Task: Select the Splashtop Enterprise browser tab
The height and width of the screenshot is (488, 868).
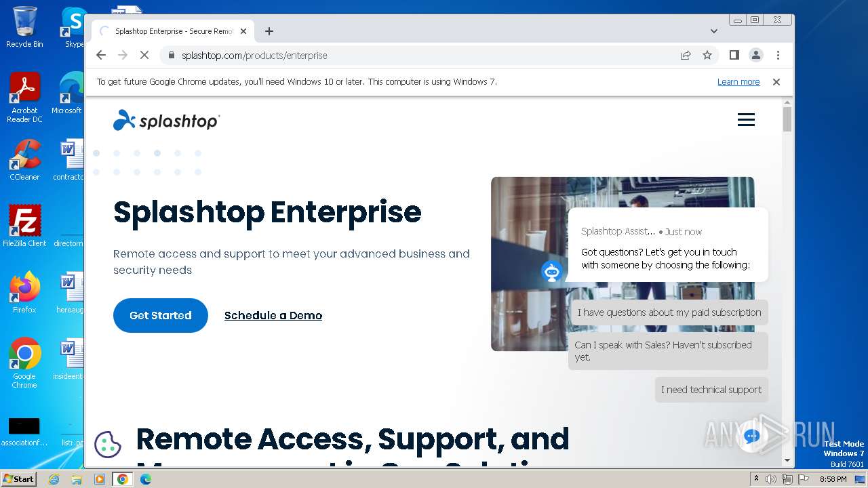Action: point(173,31)
